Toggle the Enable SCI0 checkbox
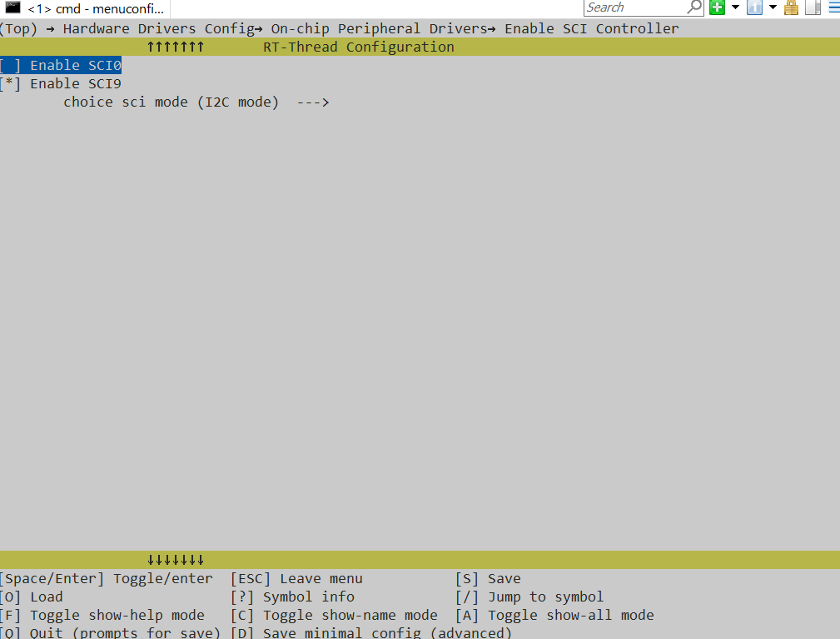The image size is (840, 639). click(10, 66)
